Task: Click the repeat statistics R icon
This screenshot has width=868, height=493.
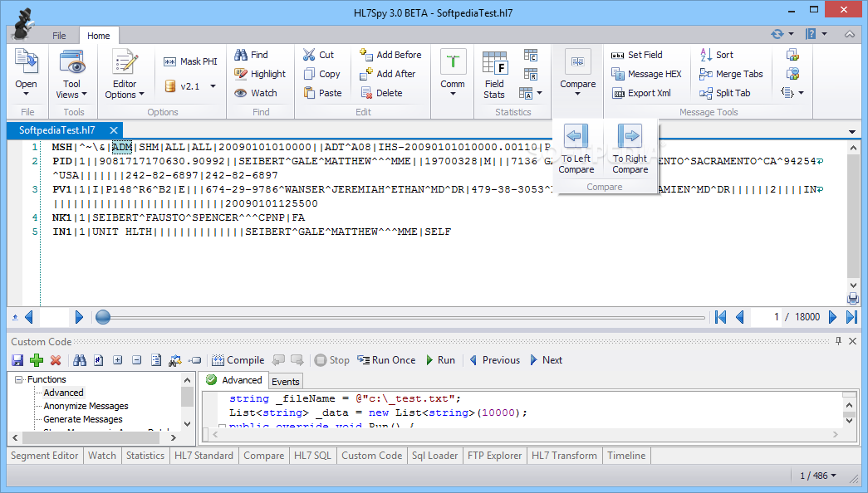Action: point(530,74)
